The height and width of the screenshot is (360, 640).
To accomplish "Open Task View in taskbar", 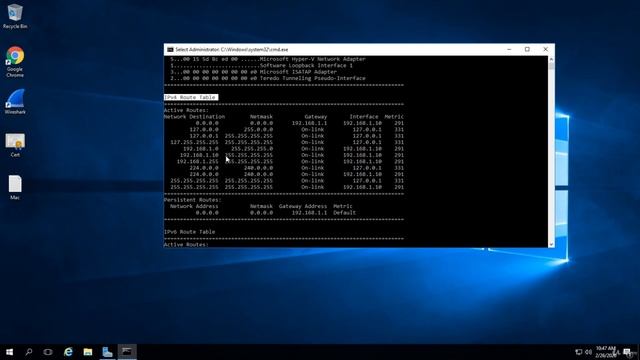I will tap(48, 352).
